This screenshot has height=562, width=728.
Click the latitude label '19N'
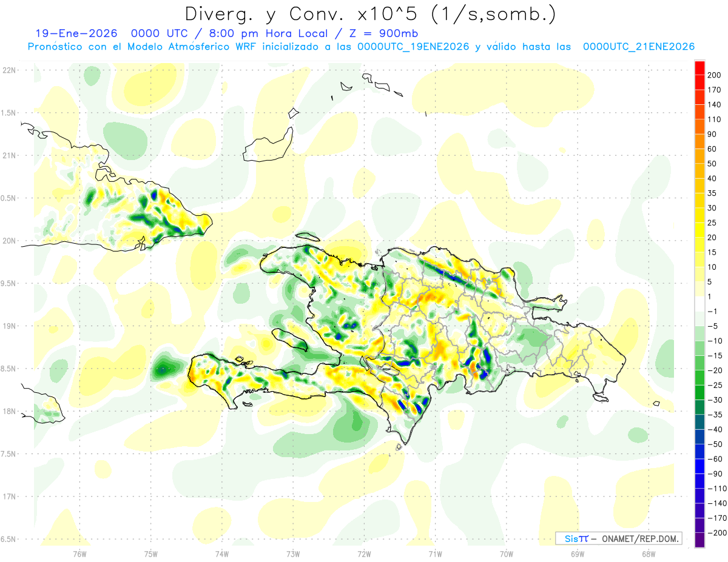(x=8, y=326)
